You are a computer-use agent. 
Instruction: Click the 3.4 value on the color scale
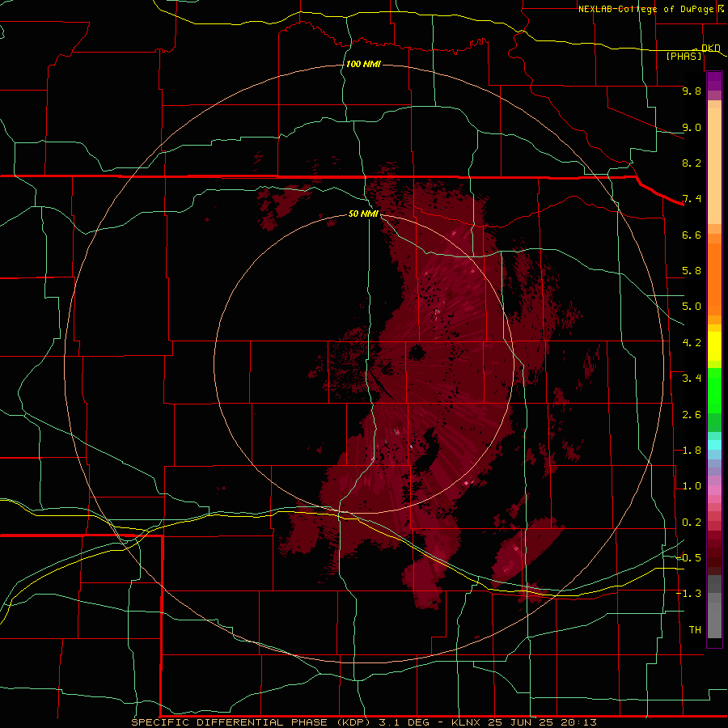tap(692, 379)
